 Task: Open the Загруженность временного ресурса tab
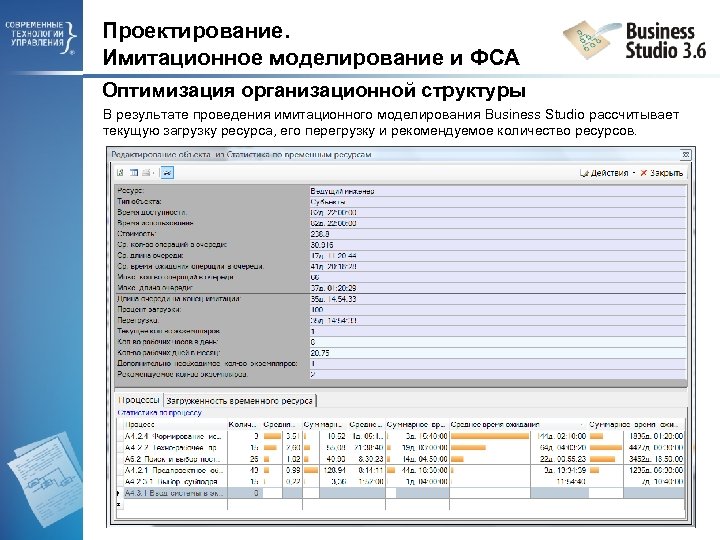coord(240,400)
